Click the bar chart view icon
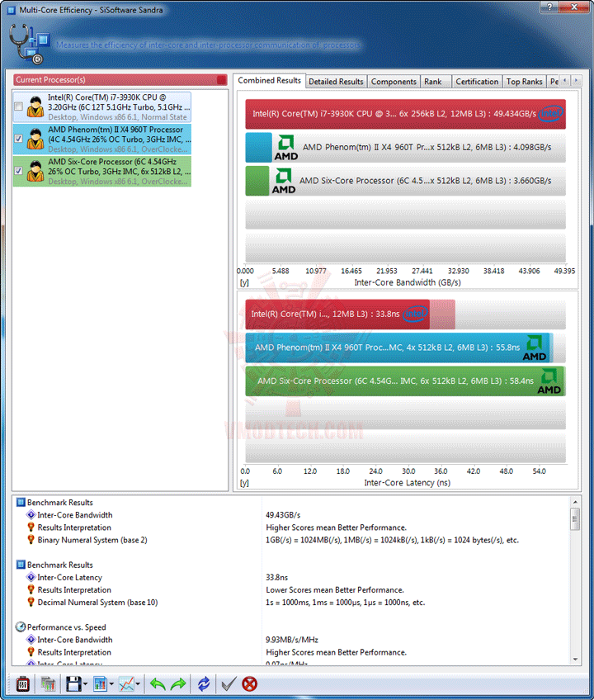The height and width of the screenshot is (700, 594). click(100, 684)
